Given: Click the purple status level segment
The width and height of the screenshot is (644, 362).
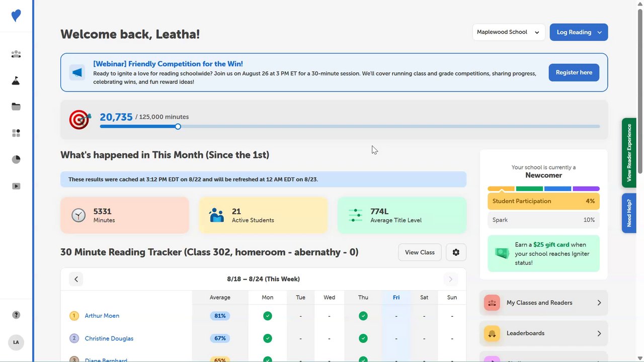Looking at the screenshot, I should pos(586,189).
